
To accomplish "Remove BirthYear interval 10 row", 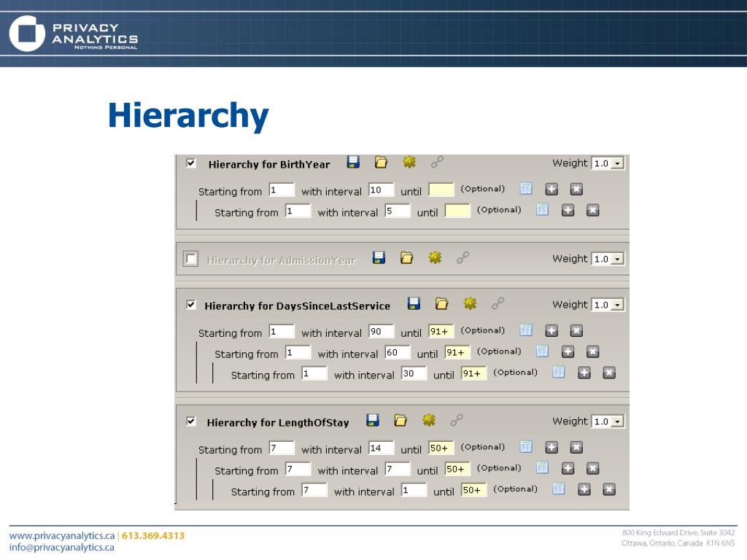I will pos(576,189).
